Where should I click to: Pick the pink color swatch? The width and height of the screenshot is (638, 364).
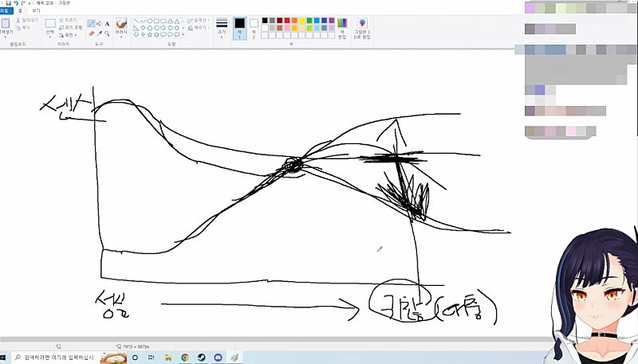(x=287, y=28)
